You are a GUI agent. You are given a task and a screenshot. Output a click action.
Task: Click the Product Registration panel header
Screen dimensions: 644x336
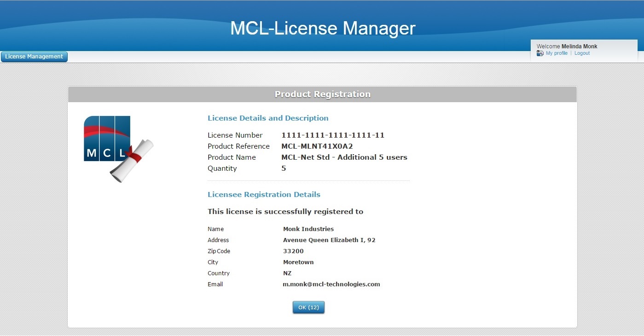point(322,94)
